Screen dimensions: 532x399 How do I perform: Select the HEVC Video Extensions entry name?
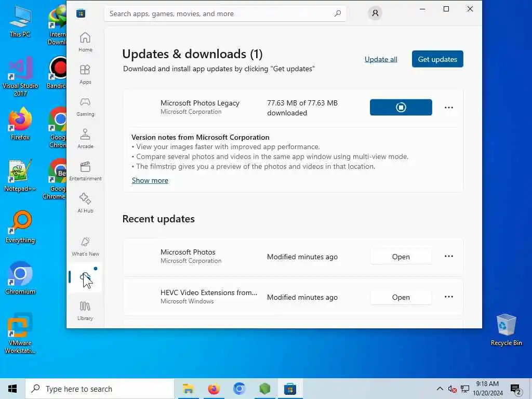(x=209, y=292)
